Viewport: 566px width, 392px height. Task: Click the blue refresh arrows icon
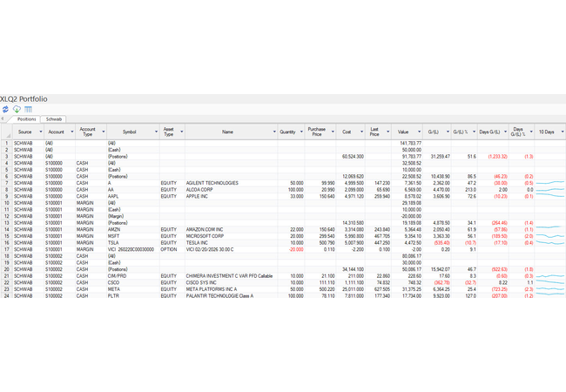tap(5, 109)
